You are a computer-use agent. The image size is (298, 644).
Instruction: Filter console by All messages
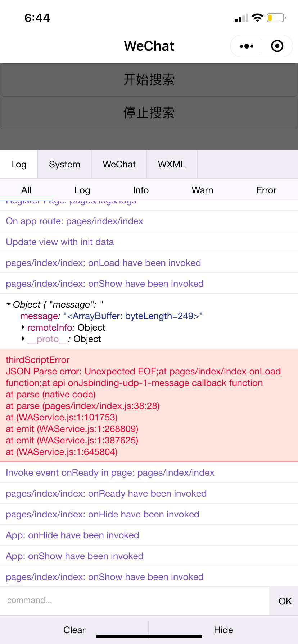pyautogui.click(x=26, y=190)
